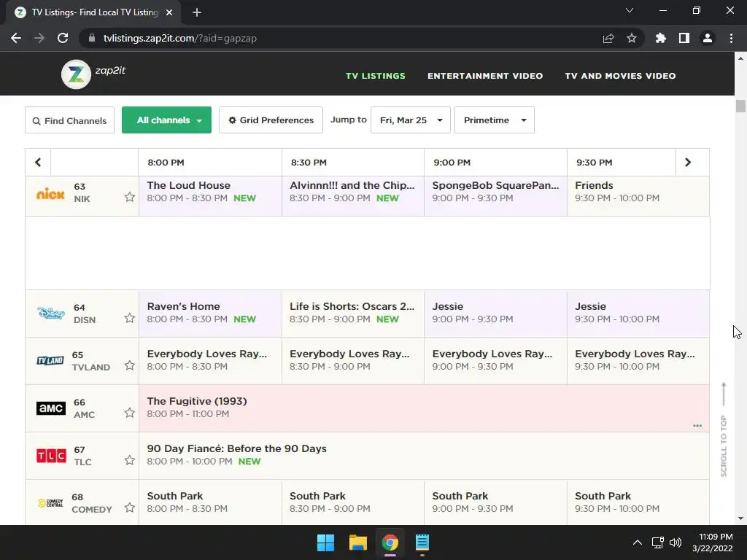This screenshot has width=747, height=560.
Task: Open Entertainment Video nav item
Action: (x=485, y=76)
